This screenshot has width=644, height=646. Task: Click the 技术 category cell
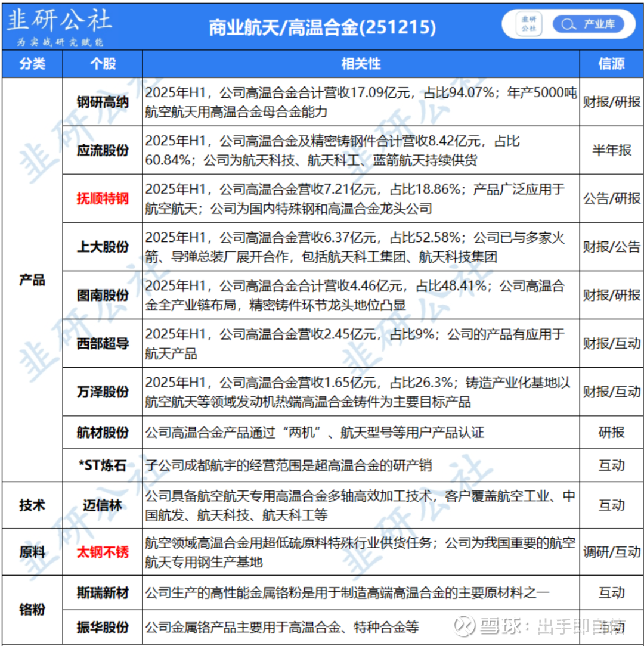pos(32,505)
